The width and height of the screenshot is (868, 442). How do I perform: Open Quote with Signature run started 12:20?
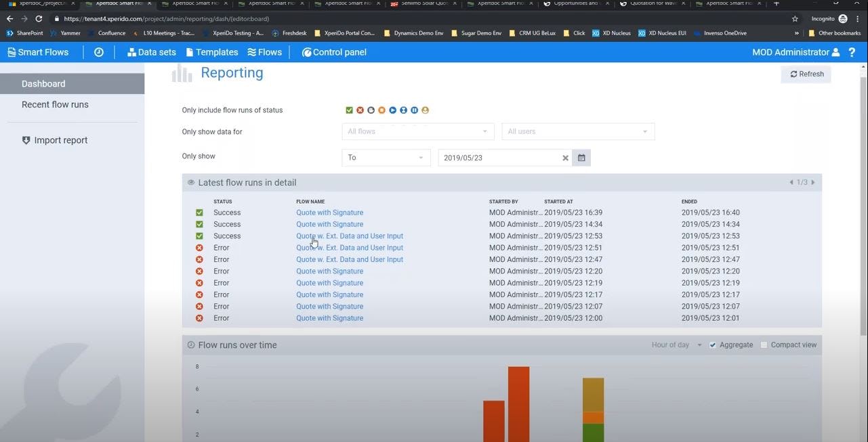(x=329, y=271)
